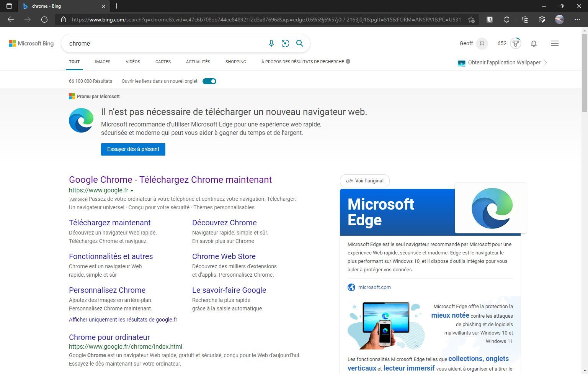588x374 pixels.
Task: Click the browser back arrow
Action: (11, 20)
